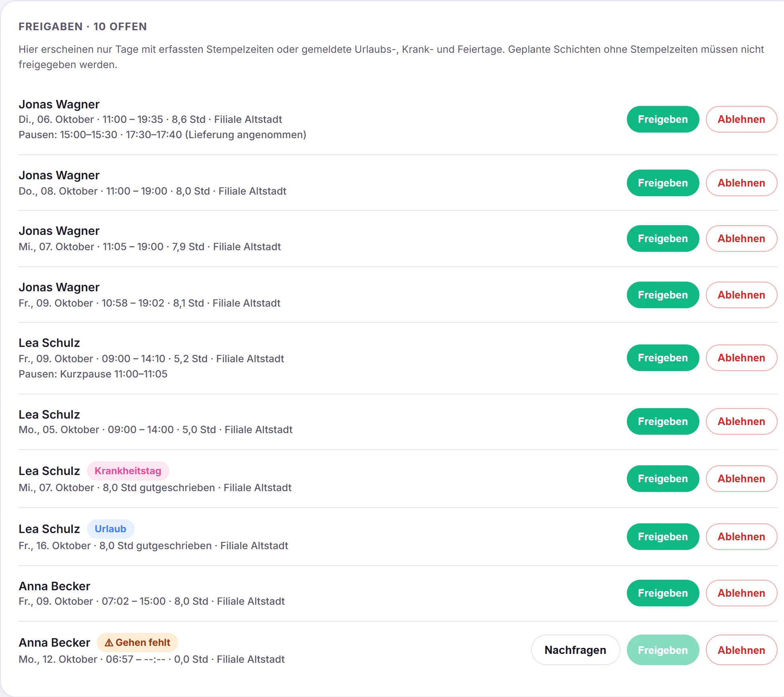Approve Jonas Wagner's 06. Oktober entry
This screenshot has height=697, width=784.
(663, 119)
